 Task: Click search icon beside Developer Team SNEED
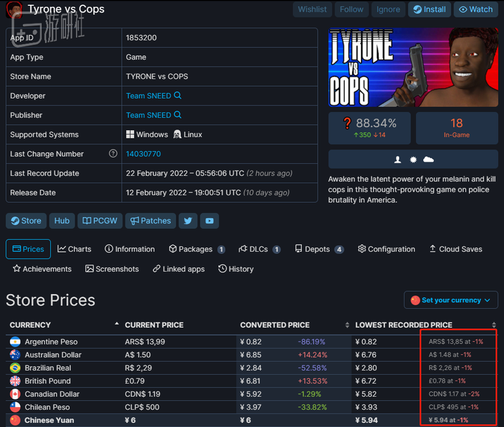pyautogui.click(x=178, y=95)
